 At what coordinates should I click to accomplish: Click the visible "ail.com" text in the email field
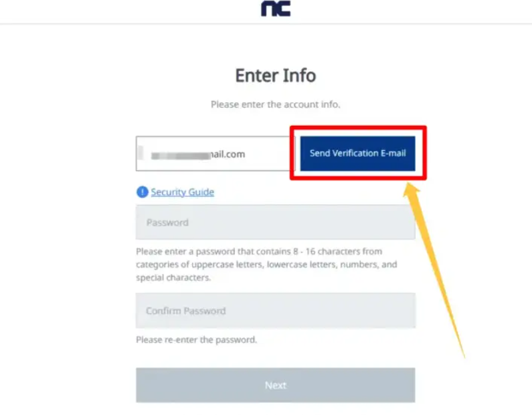(228, 154)
